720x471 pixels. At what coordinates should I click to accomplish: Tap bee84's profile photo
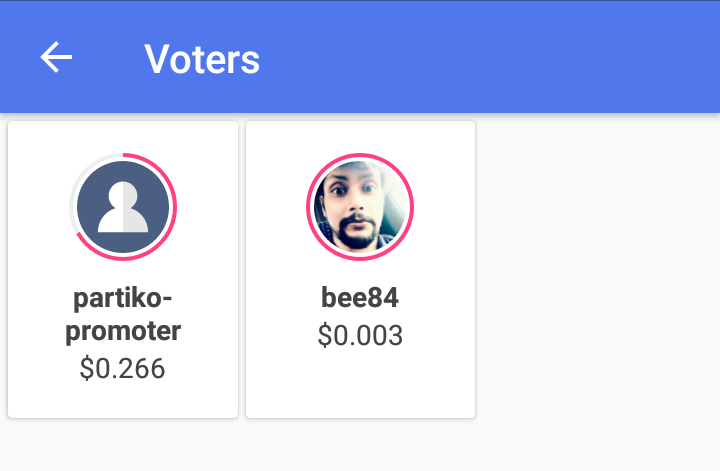360,207
